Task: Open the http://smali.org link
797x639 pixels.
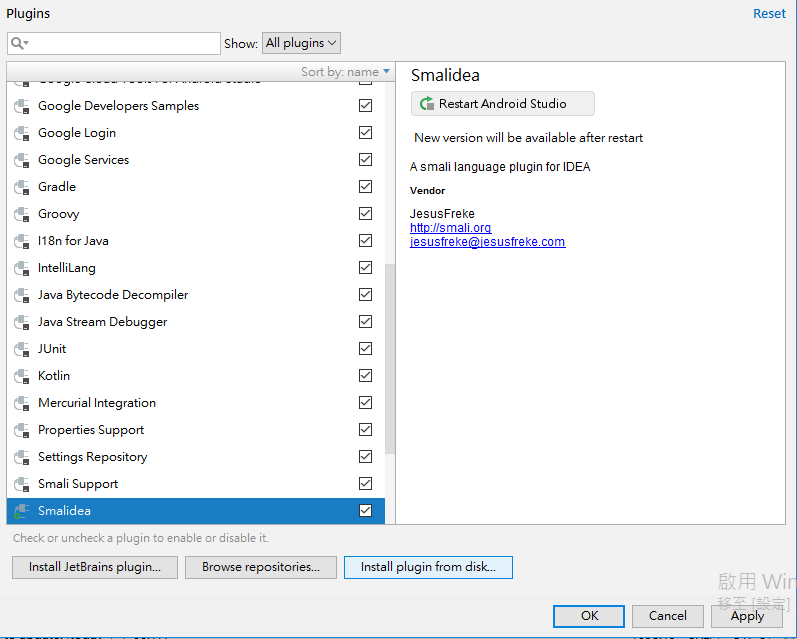Action: coord(450,228)
